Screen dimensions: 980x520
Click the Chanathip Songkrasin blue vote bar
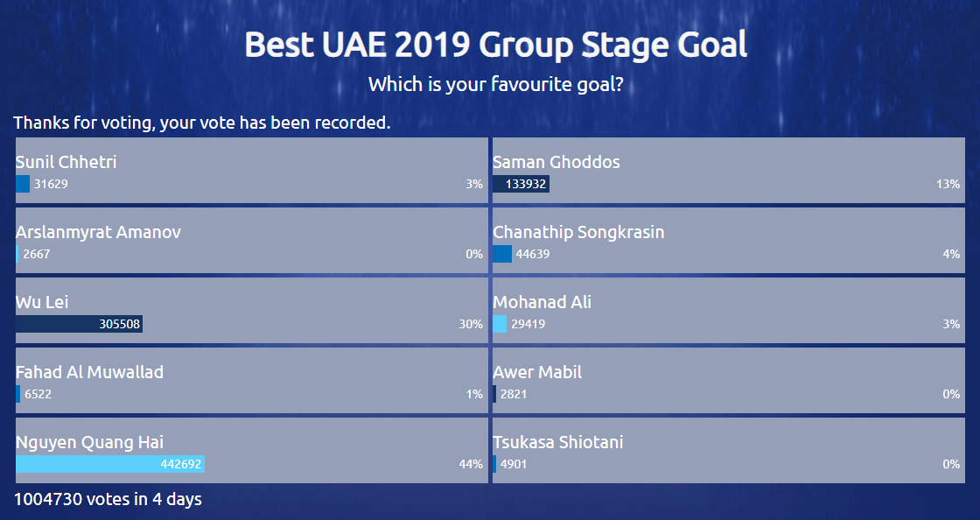coord(502,254)
